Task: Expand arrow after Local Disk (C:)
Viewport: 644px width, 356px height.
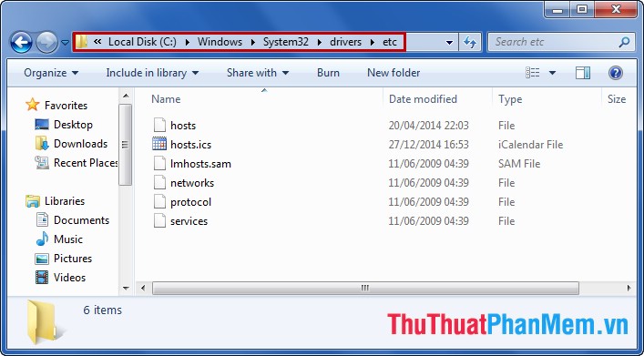Action: point(188,42)
